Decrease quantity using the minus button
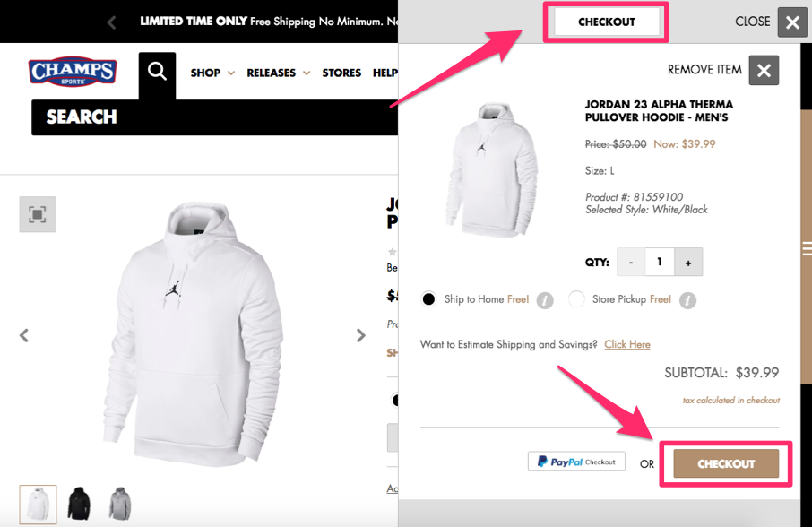Viewport: 812px width, 527px height. coord(630,262)
